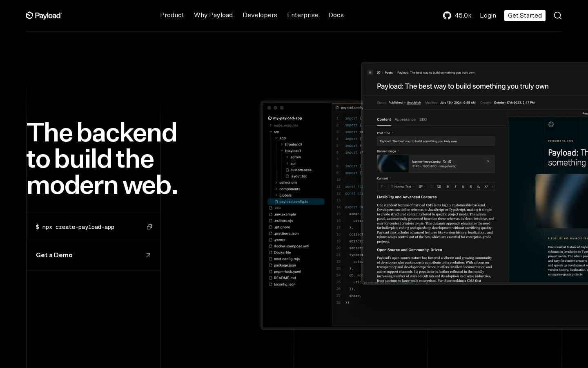Viewport: 588px width, 368px height.
Task: Click the Payload logo in the header
Action: click(x=44, y=16)
